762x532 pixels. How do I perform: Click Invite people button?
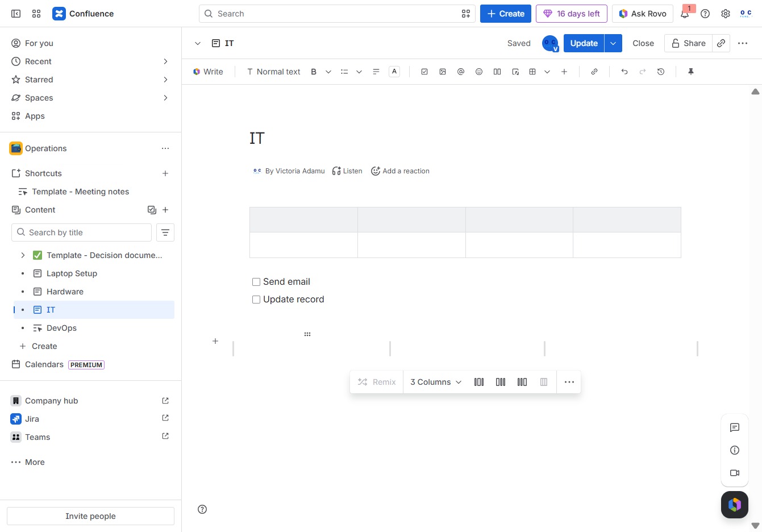point(90,516)
